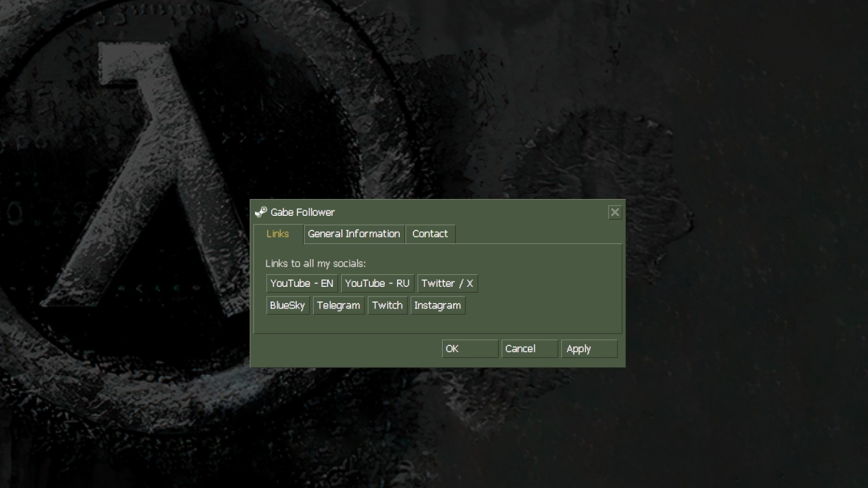Image resolution: width=868 pixels, height=488 pixels.
Task: Confirm with the OK button
Action: pos(470,349)
